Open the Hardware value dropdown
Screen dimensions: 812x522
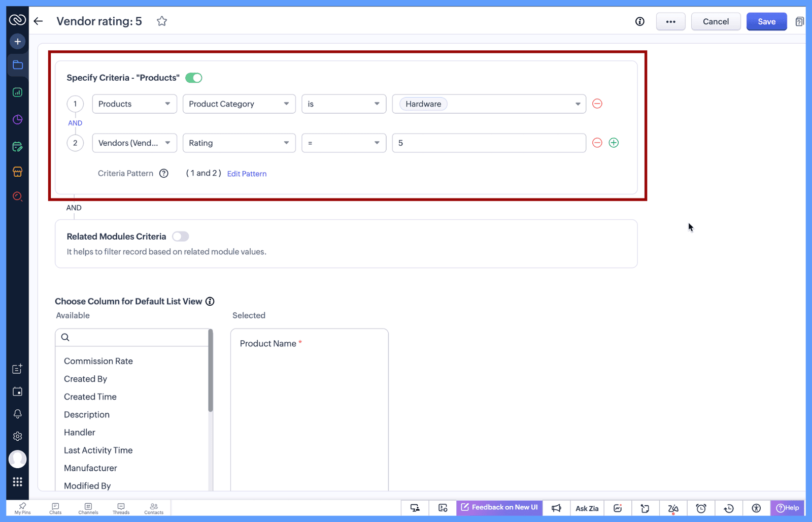tap(577, 104)
